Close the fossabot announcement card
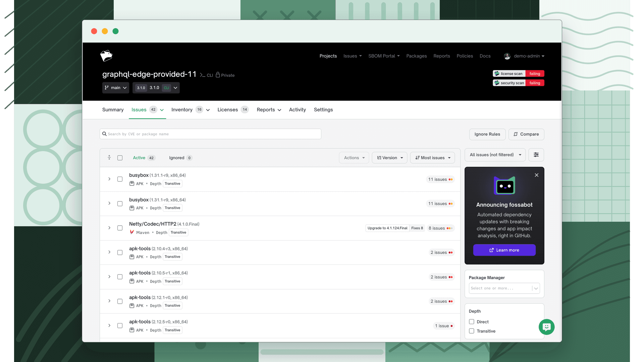644x362 pixels. point(537,175)
